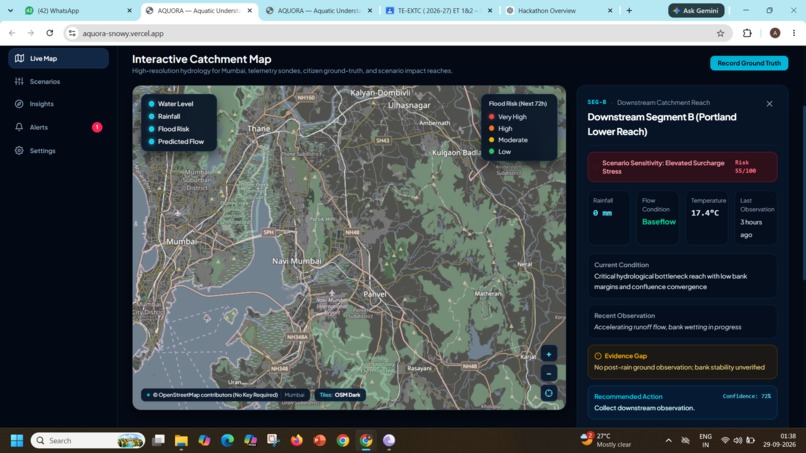Click the Settings gear icon in sidebar
Screen dimensions: 806x453
coord(19,151)
